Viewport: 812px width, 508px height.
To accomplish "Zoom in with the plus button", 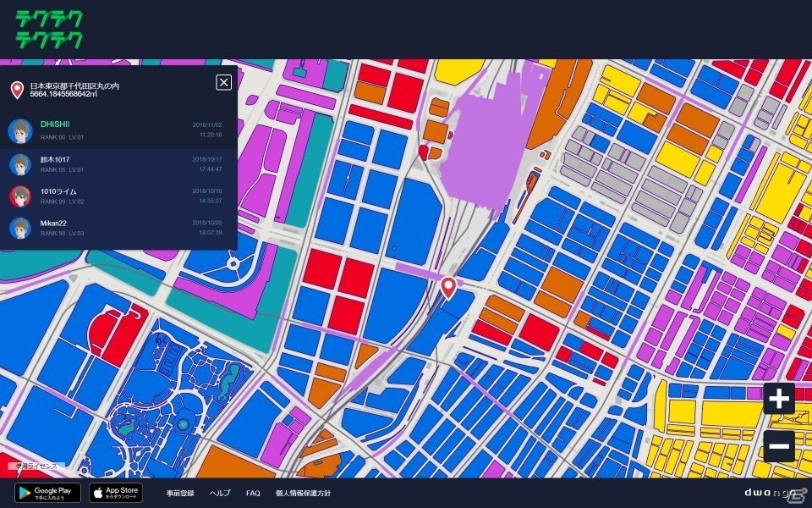I will (x=778, y=398).
